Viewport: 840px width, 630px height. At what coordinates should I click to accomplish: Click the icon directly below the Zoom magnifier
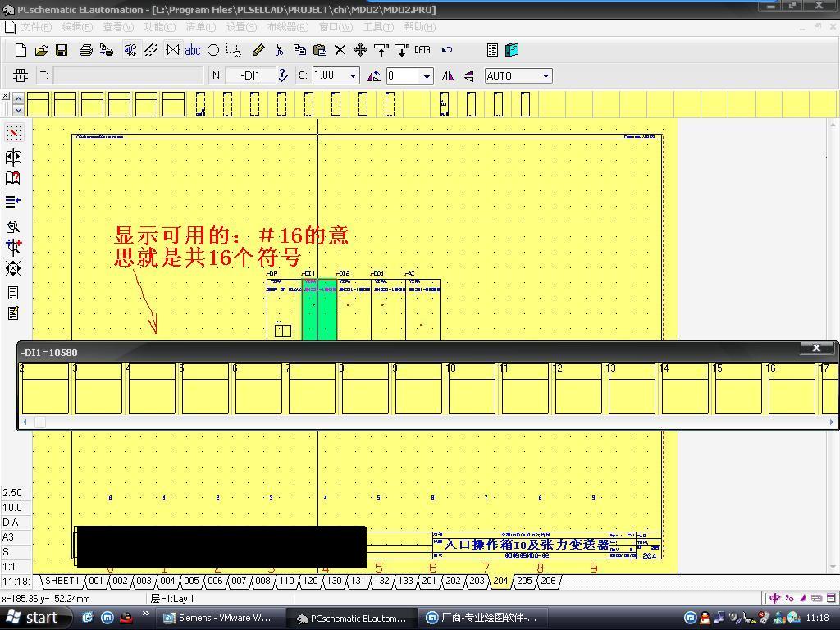pyautogui.click(x=13, y=246)
